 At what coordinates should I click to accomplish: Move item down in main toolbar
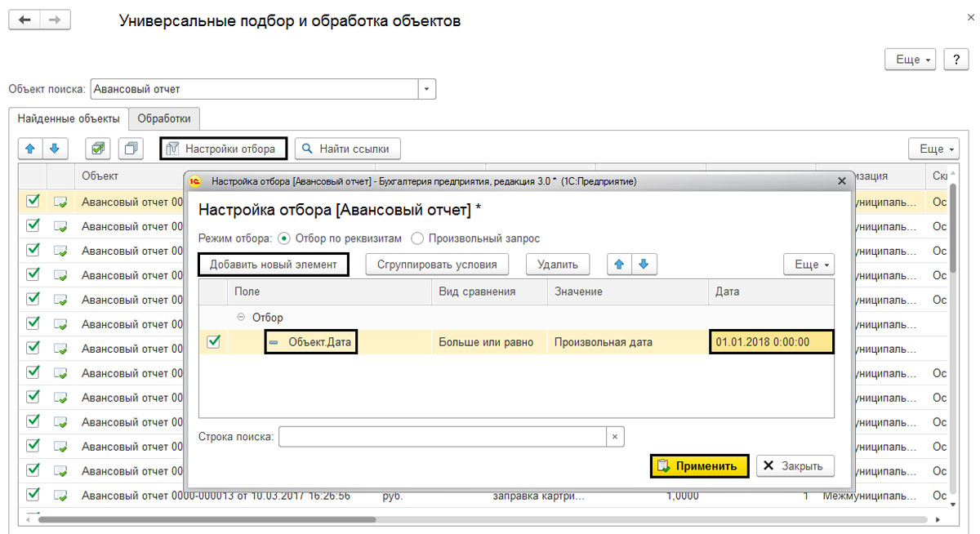55,149
